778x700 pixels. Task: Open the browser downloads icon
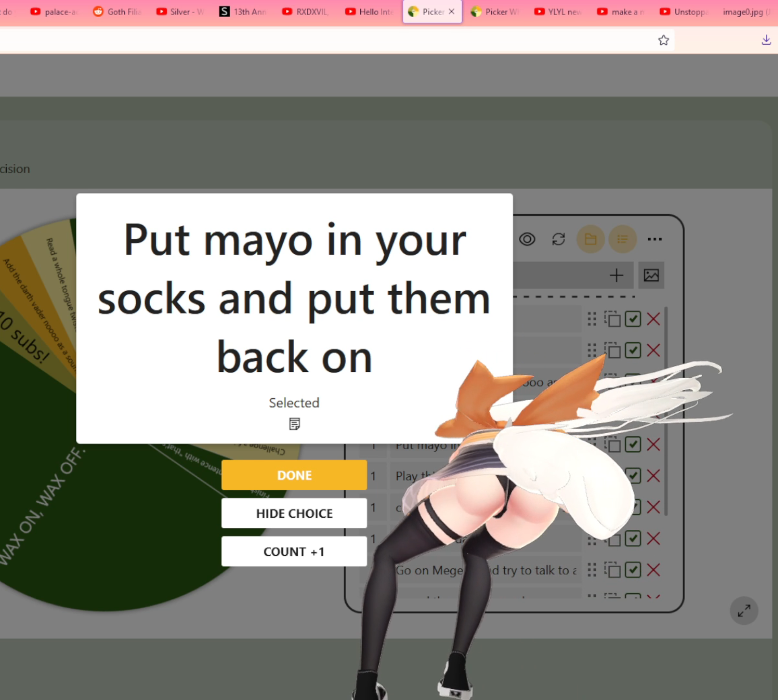(x=766, y=40)
